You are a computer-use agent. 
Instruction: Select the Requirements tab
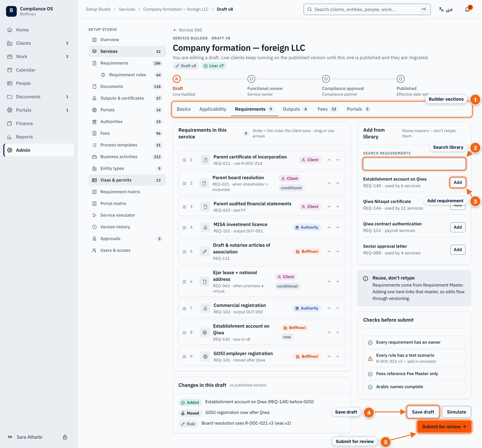pos(254,109)
